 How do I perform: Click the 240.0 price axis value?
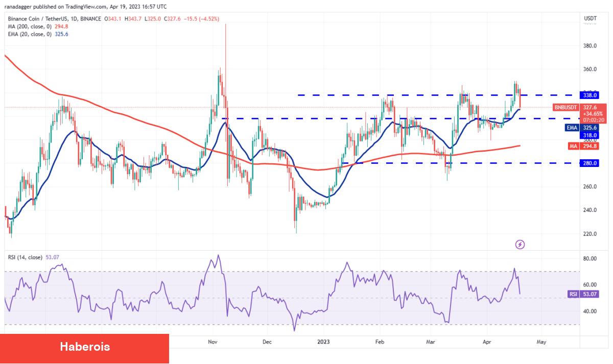click(591, 210)
